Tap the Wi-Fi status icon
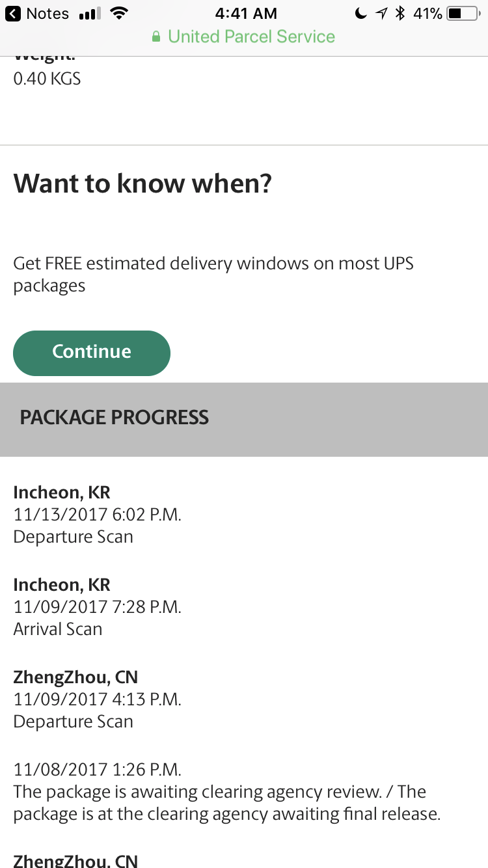This screenshot has height=868, width=488. click(x=118, y=14)
